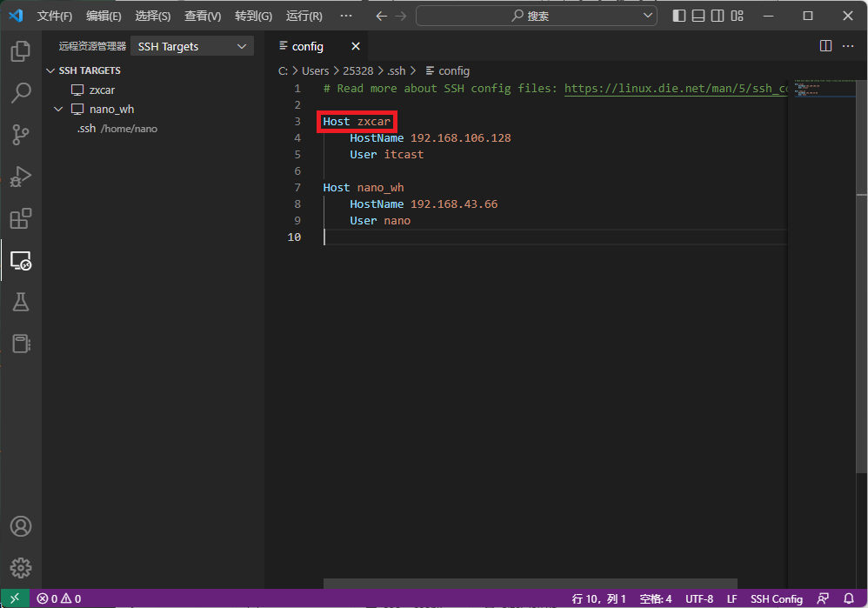868x608 pixels.
Task: Open the 文件(F) menu
Action: click(55, 16)
